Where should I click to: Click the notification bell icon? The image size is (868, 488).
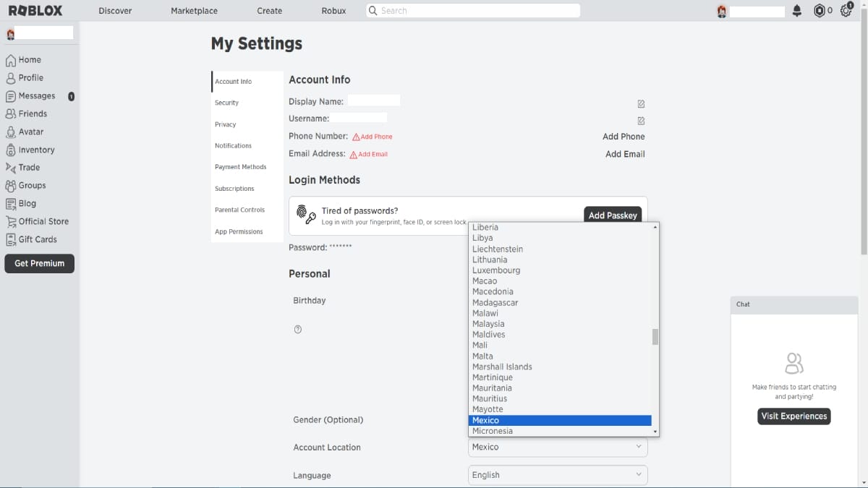pyautogui.click(x=797, y=11)
